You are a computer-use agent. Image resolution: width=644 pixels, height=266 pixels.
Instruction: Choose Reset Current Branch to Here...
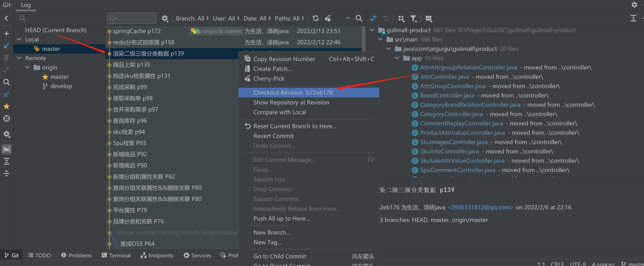[309, 126]
